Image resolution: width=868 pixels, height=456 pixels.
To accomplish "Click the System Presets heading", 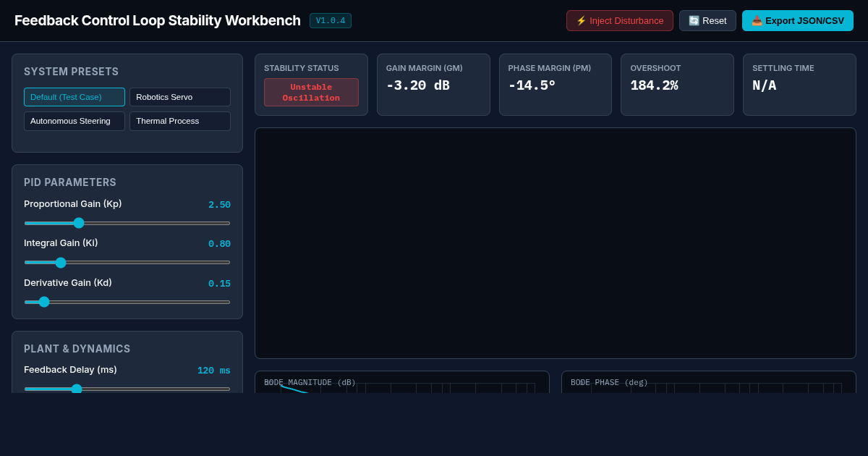I will (x=71, y=72).
